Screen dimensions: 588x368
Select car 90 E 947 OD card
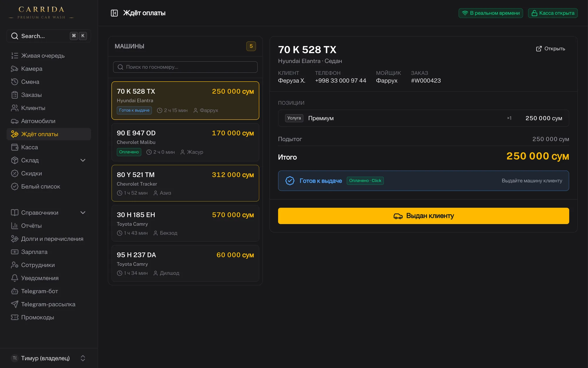coord(185,142)
